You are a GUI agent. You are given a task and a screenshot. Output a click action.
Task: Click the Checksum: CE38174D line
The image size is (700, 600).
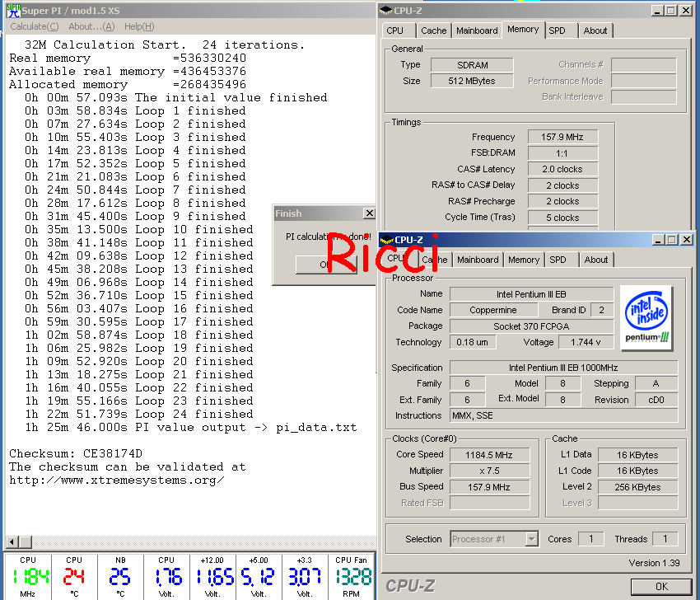pyautogui.click(x=76, y=453)
